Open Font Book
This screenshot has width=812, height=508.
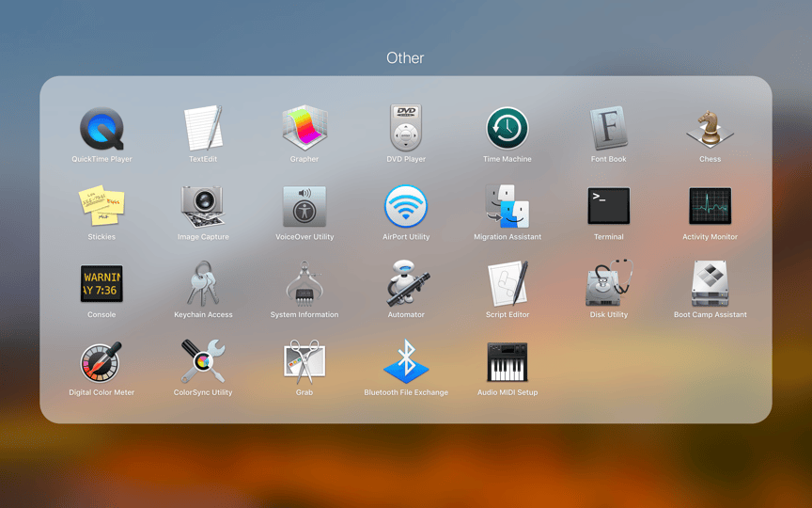coord(608,128)
